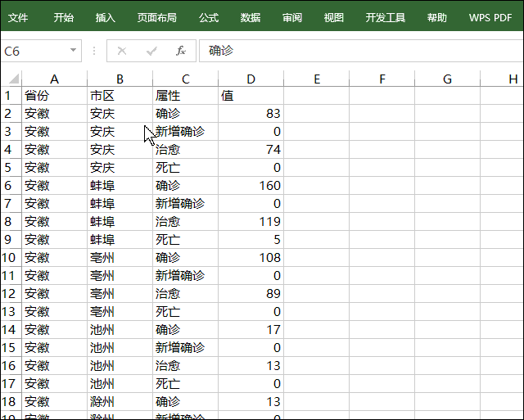This screenshot has width=524, height=420.
Task: Select row 6 header
Action: pyautogui.click(x=11, y=186)
